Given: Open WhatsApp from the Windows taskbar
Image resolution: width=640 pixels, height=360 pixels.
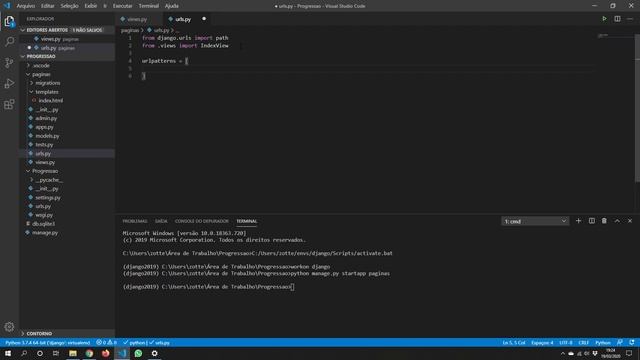Looking at the screenshot, I should [x=138, y=353].
